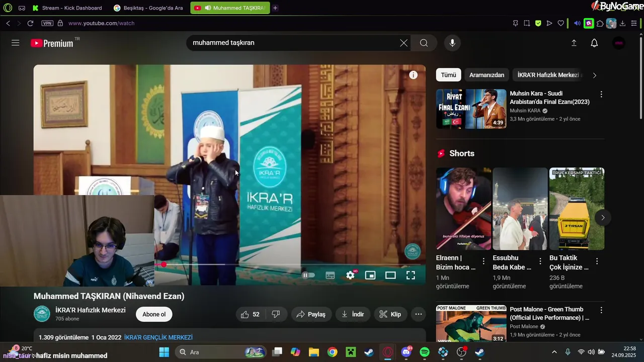Select İKRA'R Hafızlık Merkezi filter chip
This screenshot has height=362, width=644.
point(548,75)
